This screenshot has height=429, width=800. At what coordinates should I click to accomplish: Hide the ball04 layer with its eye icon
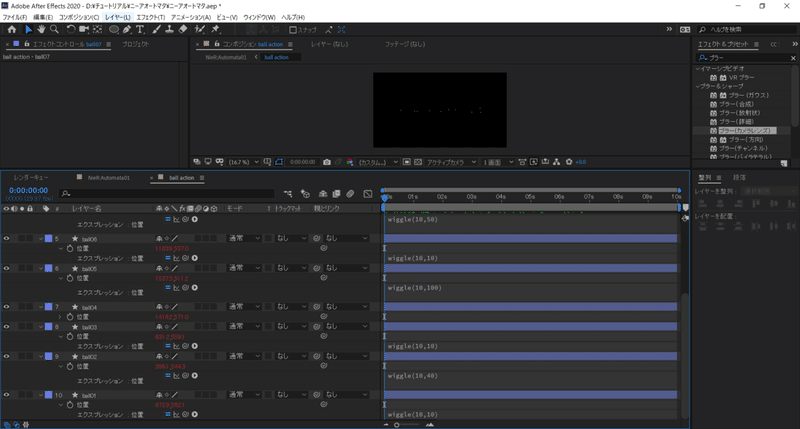point(7,307)
